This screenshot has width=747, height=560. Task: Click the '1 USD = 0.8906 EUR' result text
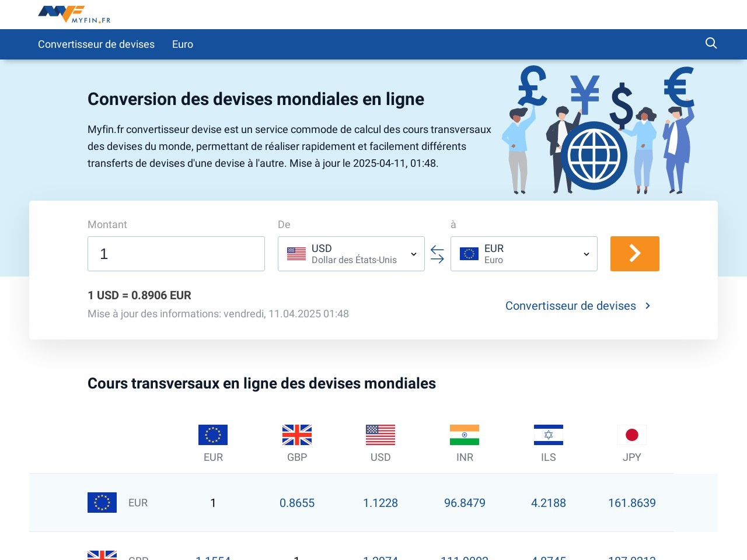[x=139, y=295]
